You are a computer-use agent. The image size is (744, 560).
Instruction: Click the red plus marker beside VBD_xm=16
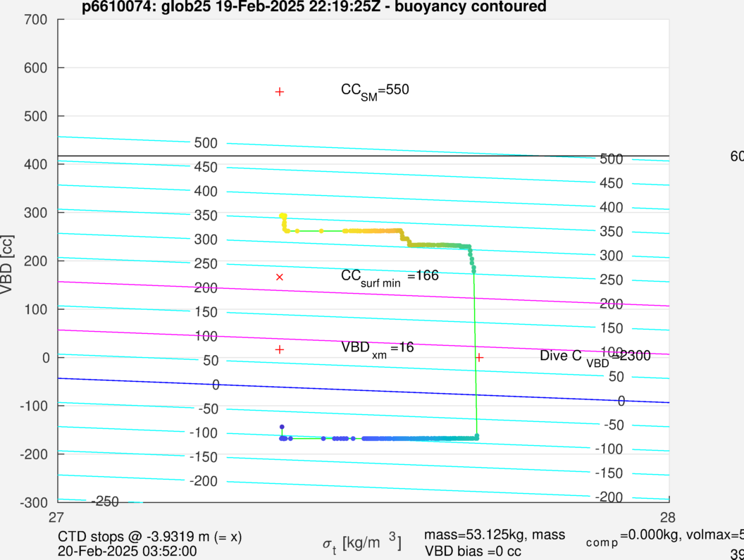tap(279, 349)
